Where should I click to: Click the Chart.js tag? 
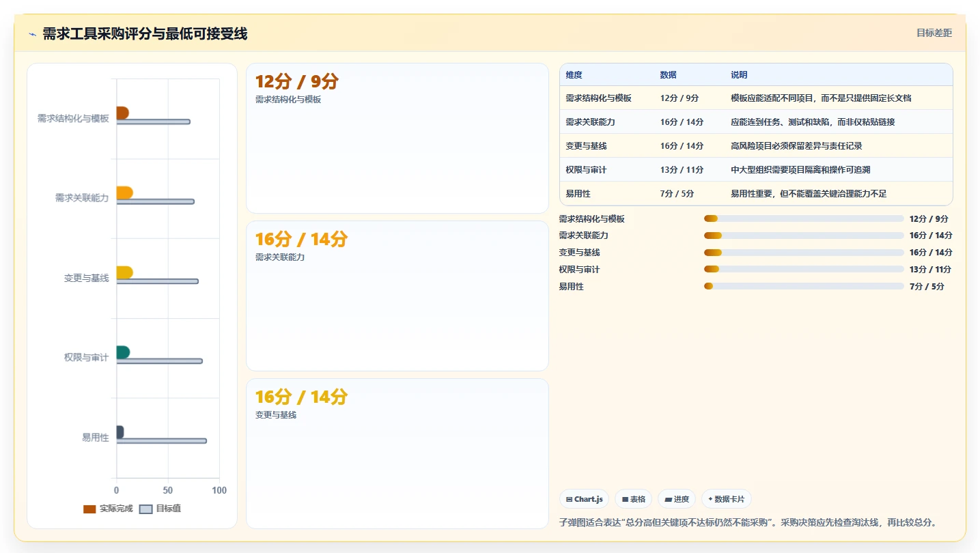tap(585, 499)
